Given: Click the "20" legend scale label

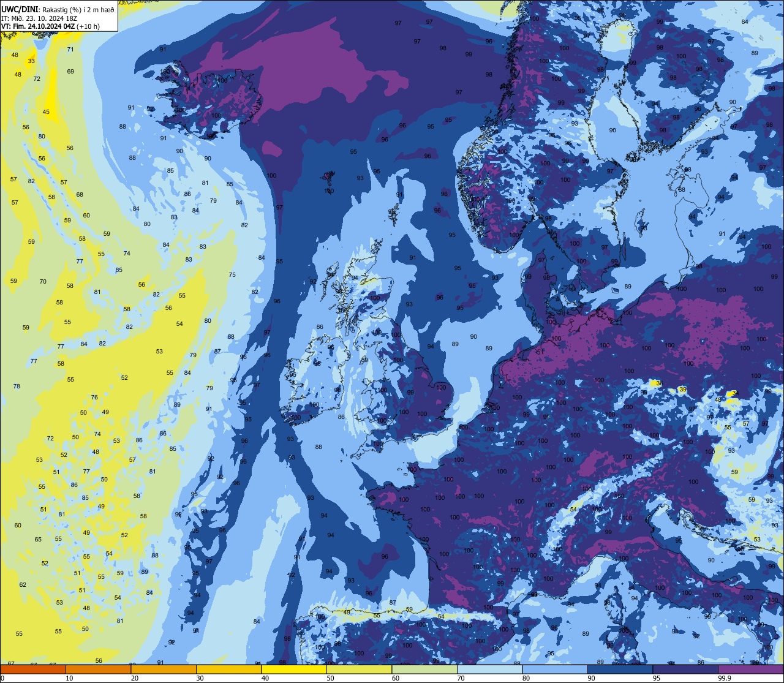Looking at the screenshot, I should point(135,678).
